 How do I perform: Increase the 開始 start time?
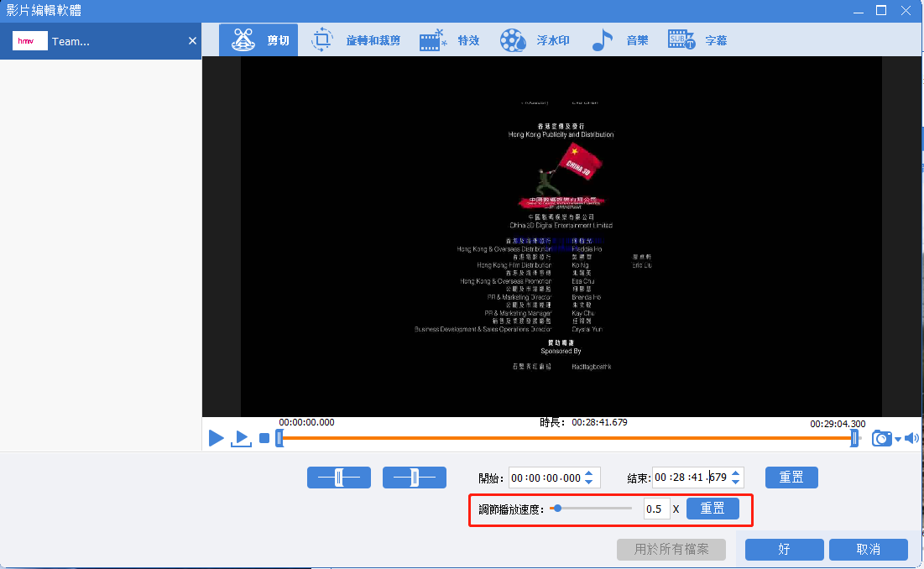[x=588, y=473]
